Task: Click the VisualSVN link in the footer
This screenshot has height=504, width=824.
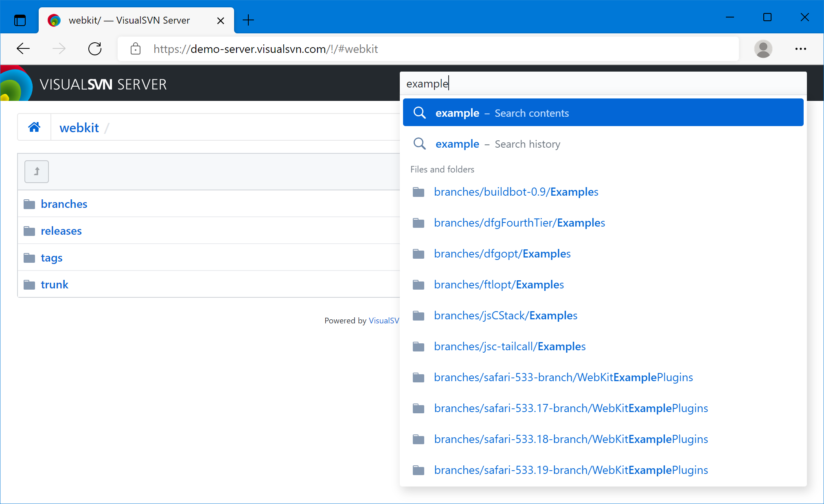Action: (384, 321)
